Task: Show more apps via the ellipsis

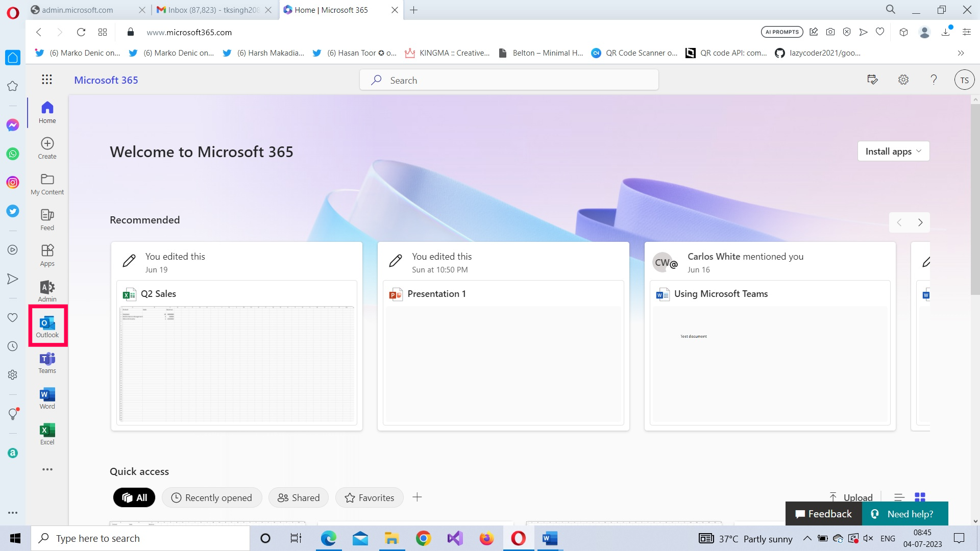Action: 47,469
